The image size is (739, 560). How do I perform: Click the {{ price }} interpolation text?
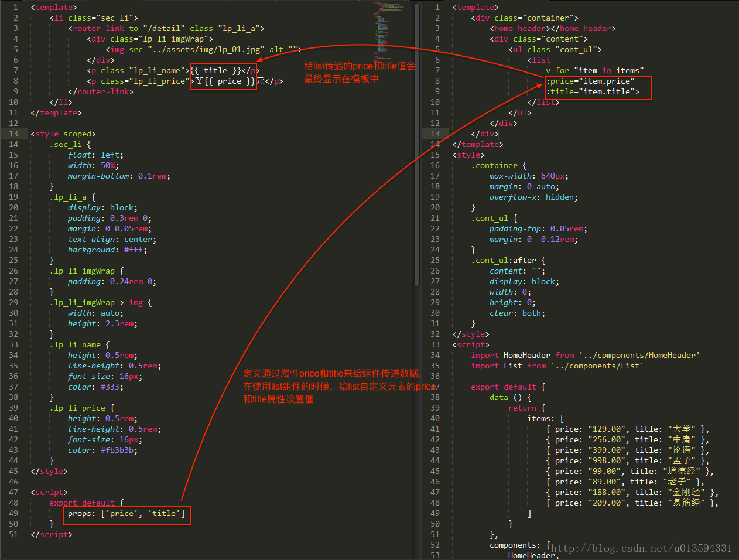pyautogui.click(x=230, y=81)
